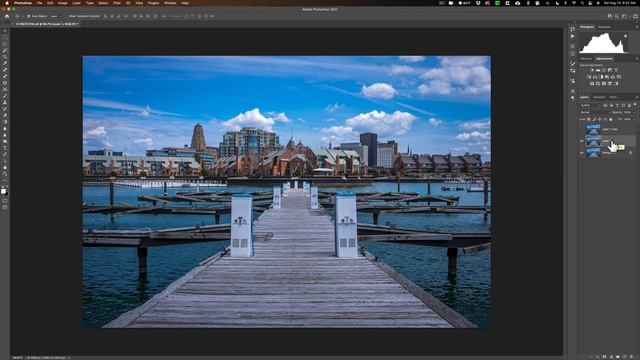Hide the Background layer
This screenshot has width=640, height=360.
(582, 153)
